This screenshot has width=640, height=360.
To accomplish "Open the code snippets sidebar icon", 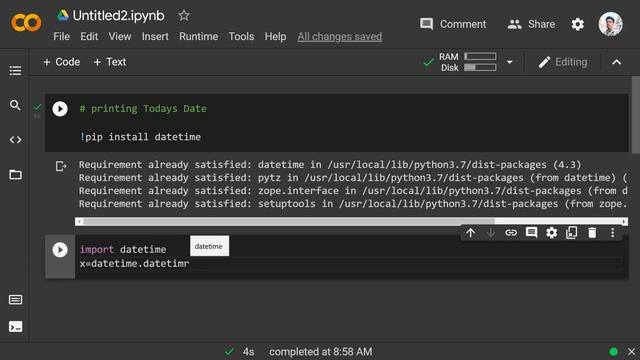I will tap(15, 140).
